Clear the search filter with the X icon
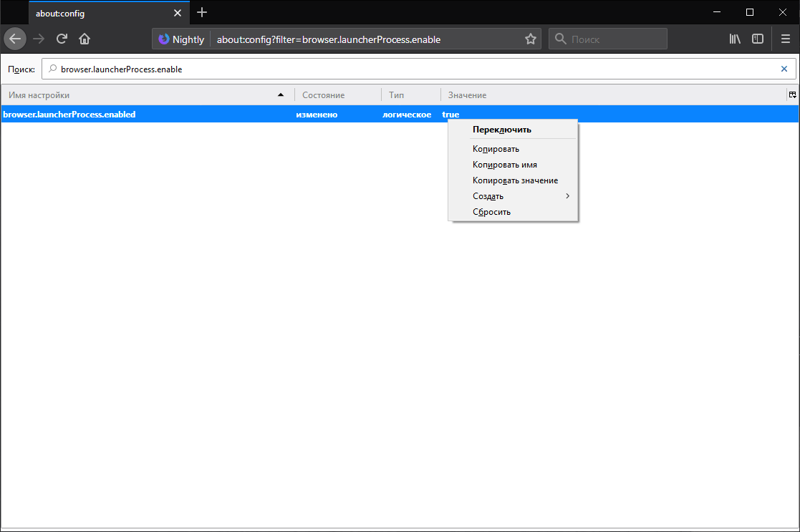The height and width of the screenshot is (532, 800). coord(786,69)
